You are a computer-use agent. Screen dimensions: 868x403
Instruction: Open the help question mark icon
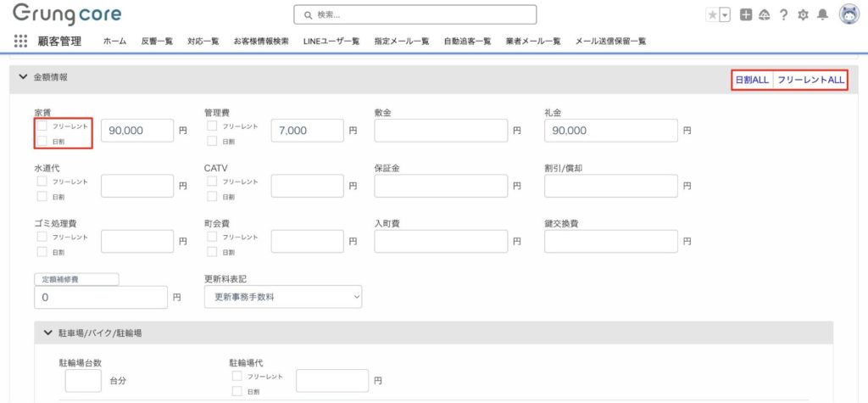pyautogui.click(x=784, y=14)
